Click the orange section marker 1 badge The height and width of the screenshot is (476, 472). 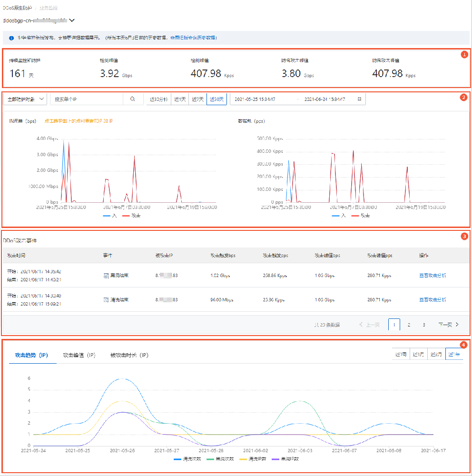[x=464, y=54]
